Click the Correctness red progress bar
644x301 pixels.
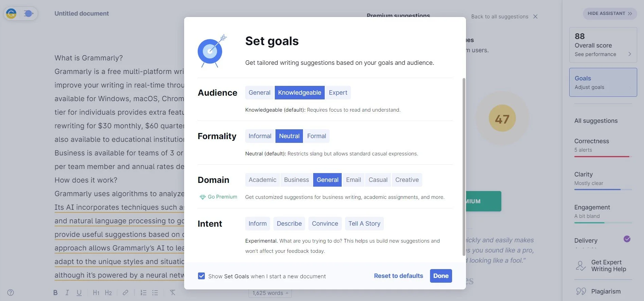point(603,156)
